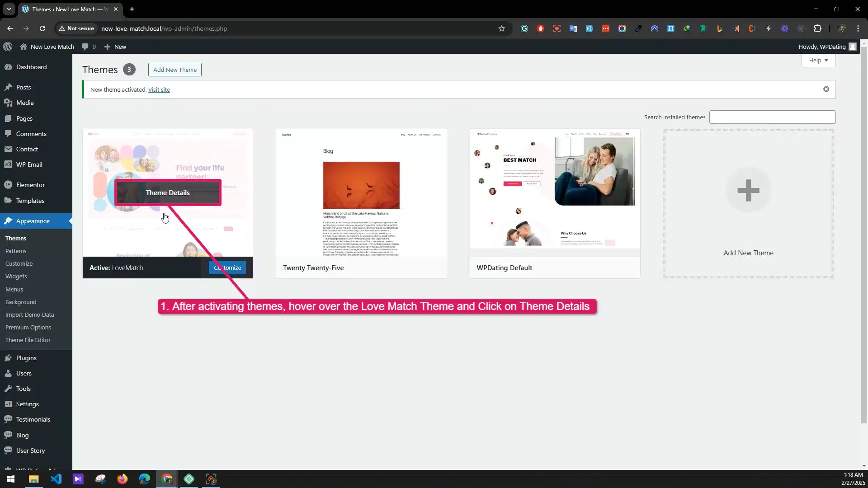Open Premium Options submenu item

click(28, 327)
